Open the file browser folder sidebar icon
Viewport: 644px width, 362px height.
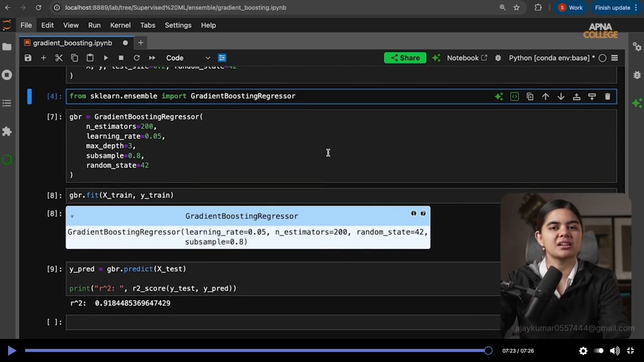click(7, 47)
